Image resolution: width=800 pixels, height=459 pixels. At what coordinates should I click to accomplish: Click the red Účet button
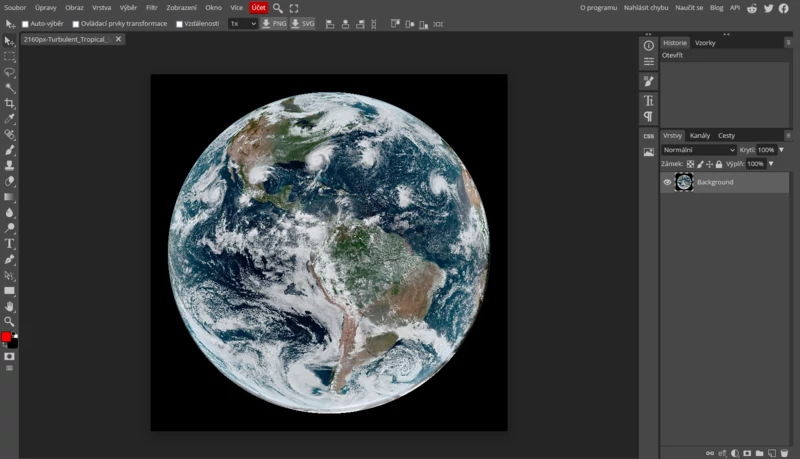coord(258,8)
